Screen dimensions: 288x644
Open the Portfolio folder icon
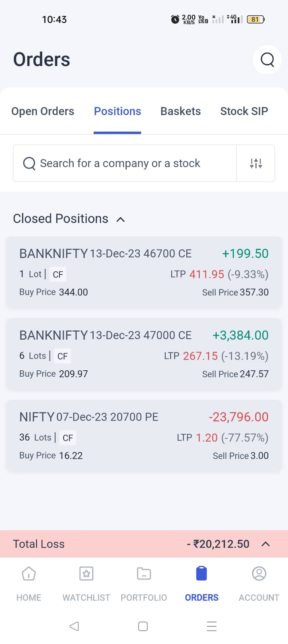(144, 574)
